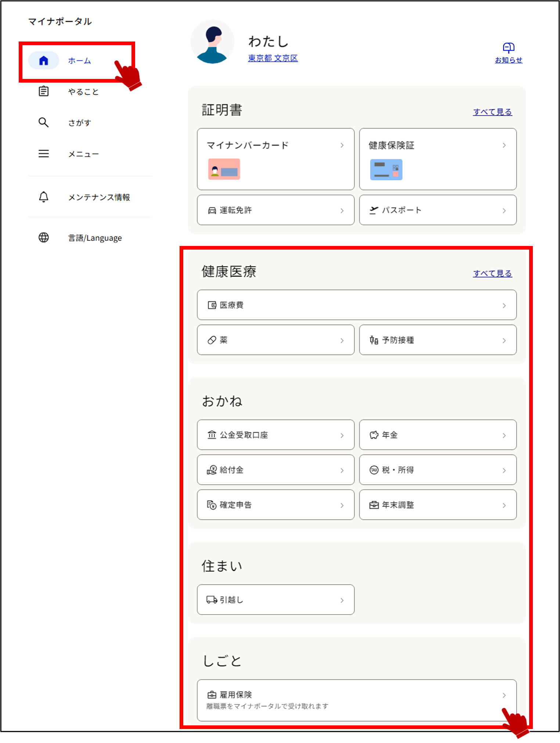560x743 pixels.
Task: Click the メンテナンス情報 bell icon
Action: (43, 197)
